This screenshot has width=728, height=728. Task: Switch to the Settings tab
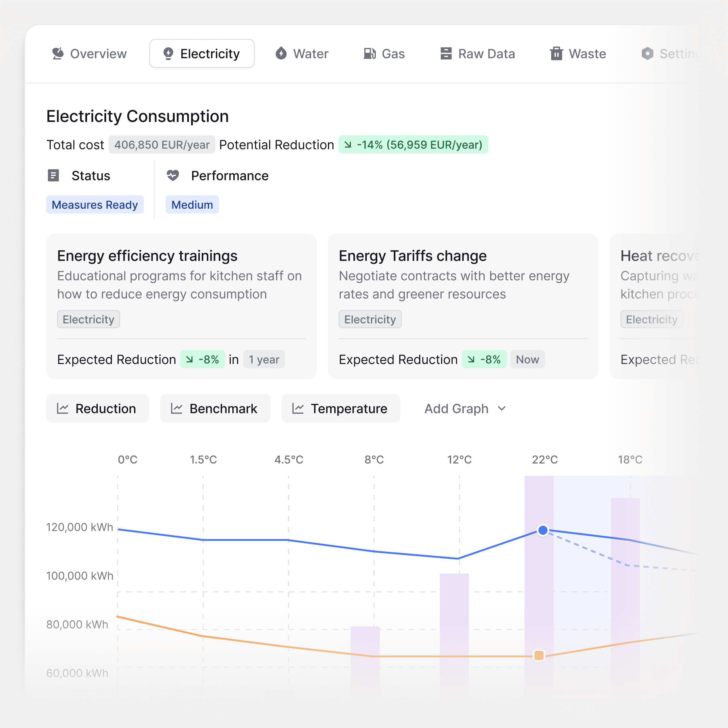click(x=671, y=53)
